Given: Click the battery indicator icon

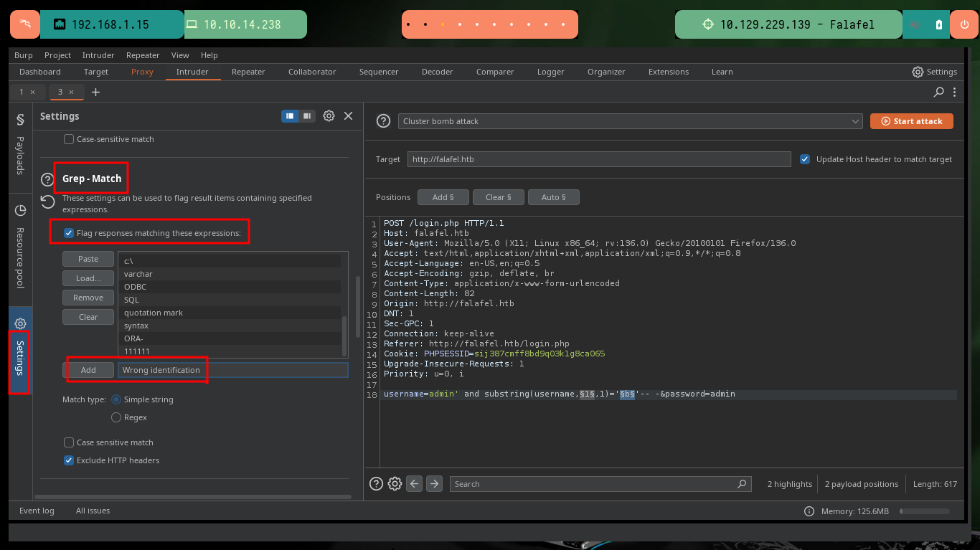Looking at the screenshot, I should [939, 24].
